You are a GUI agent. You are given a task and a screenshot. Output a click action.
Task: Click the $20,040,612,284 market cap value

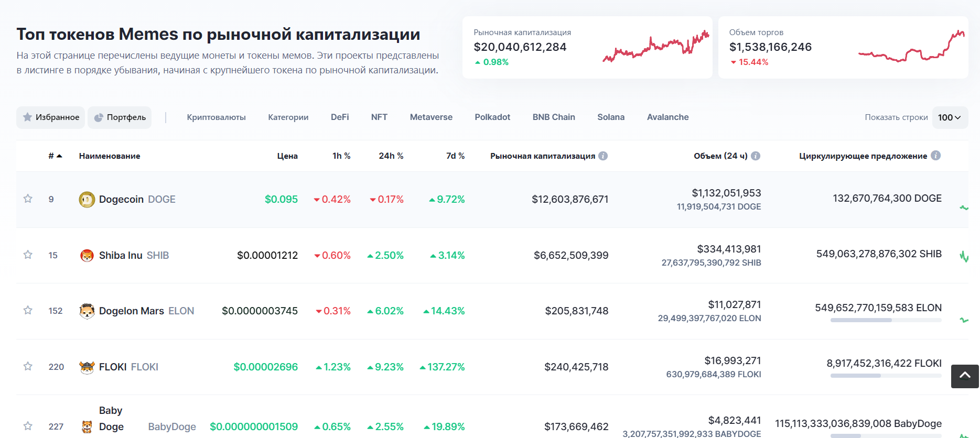[x=520, y=47]
